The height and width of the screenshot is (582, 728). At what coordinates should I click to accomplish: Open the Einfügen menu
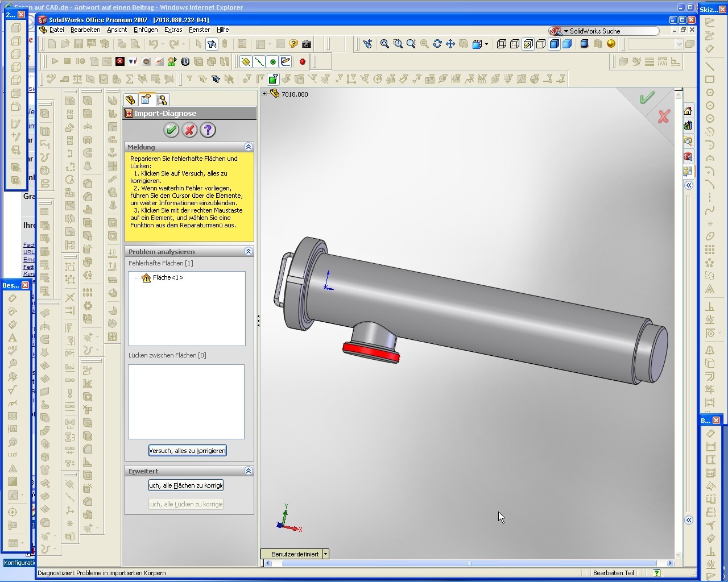146,30
